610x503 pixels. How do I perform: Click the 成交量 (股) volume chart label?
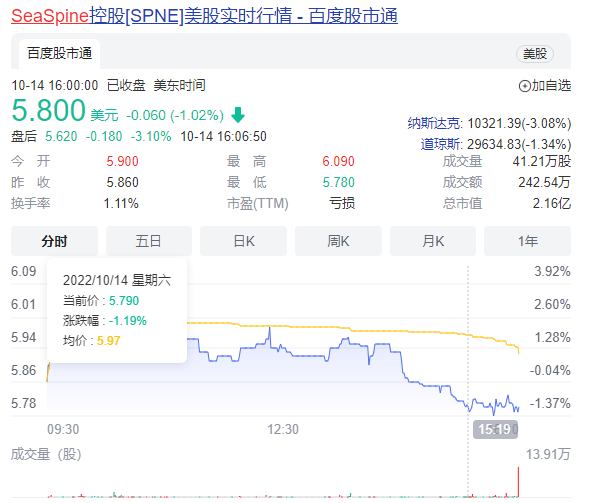click(x=46, y=454)
